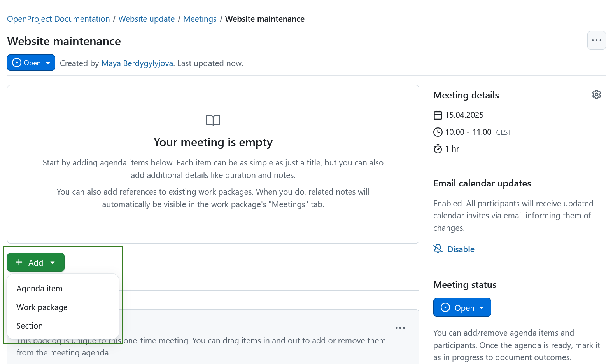Click the stopwatch icon beside 1 hr

pos(438,149)
